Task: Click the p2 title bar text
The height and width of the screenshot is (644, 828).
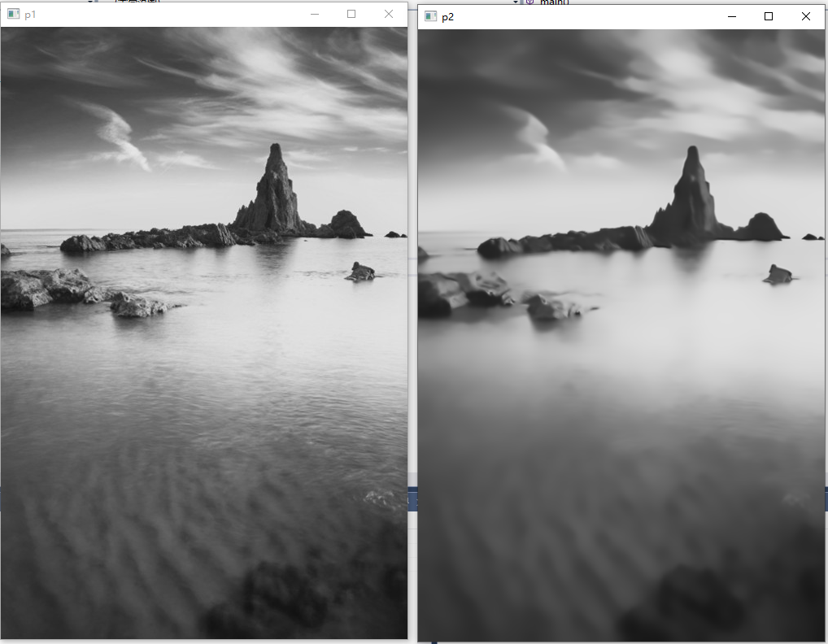Action: [x=448, y=17]
